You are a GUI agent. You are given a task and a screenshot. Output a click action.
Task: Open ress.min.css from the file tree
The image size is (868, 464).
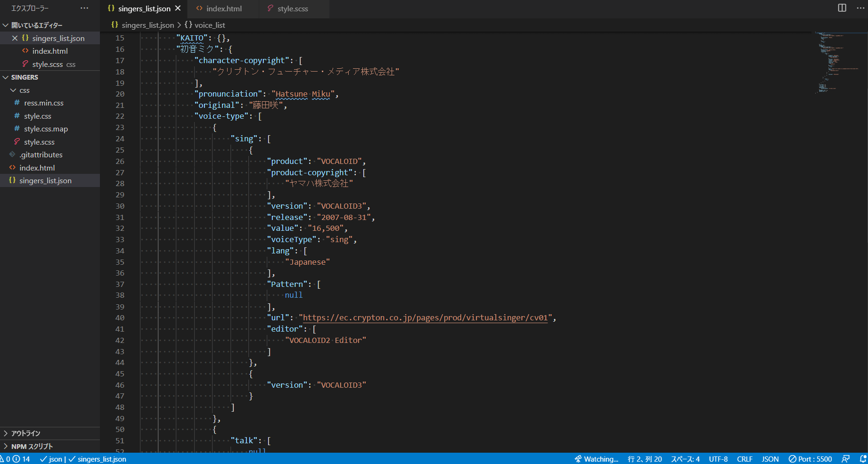click(x=43, y=103)
